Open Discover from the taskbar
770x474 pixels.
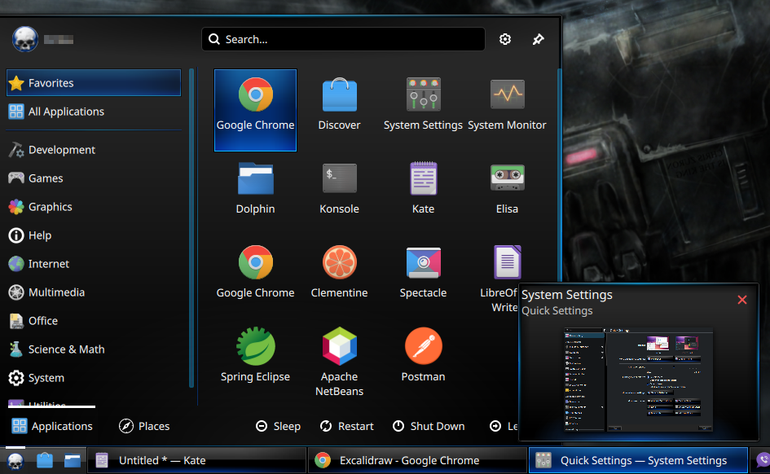[x=44, y=460]
